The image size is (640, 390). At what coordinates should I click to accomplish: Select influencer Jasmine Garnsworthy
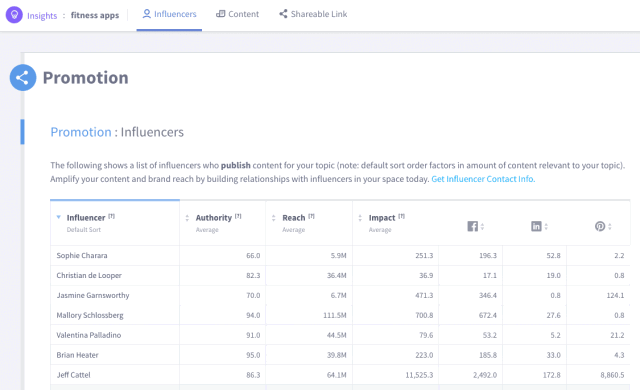[93, 295]
